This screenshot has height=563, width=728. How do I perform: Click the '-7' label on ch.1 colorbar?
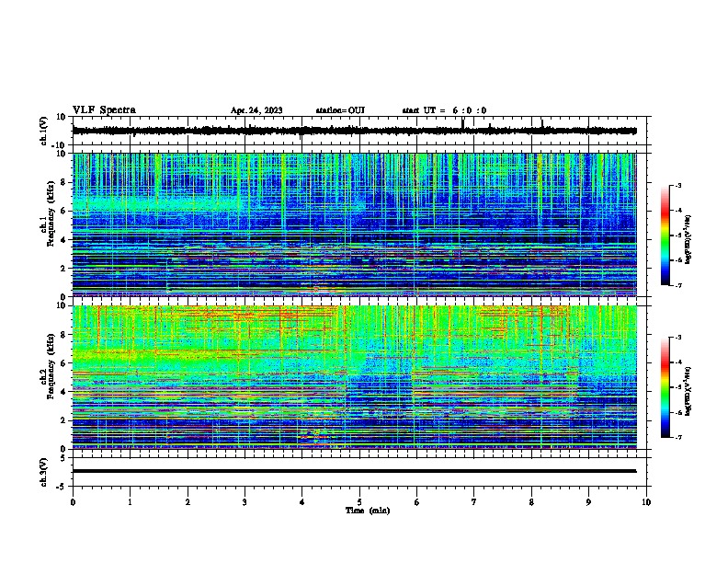click(677, 285)
